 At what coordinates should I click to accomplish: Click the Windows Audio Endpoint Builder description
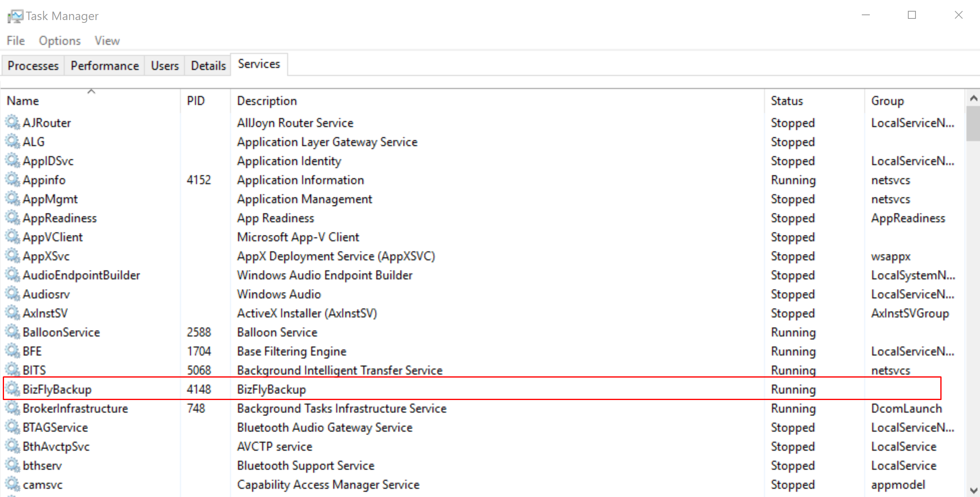coord(325,275)
